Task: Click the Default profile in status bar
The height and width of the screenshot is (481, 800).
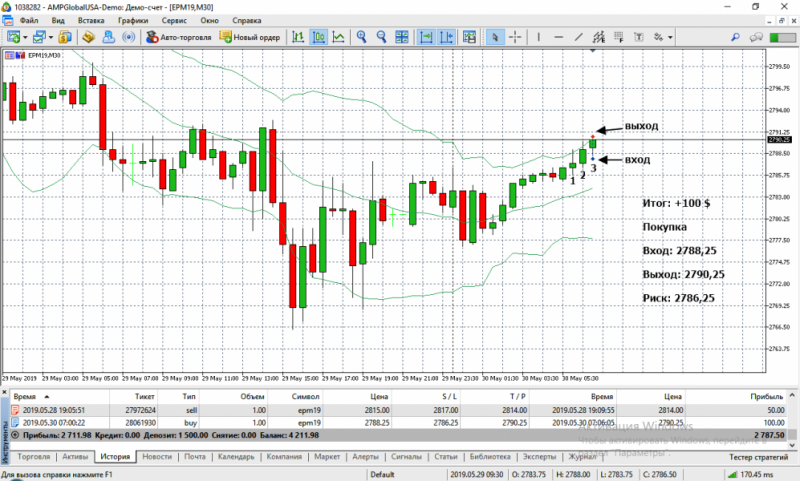Action: pos(382,474)
